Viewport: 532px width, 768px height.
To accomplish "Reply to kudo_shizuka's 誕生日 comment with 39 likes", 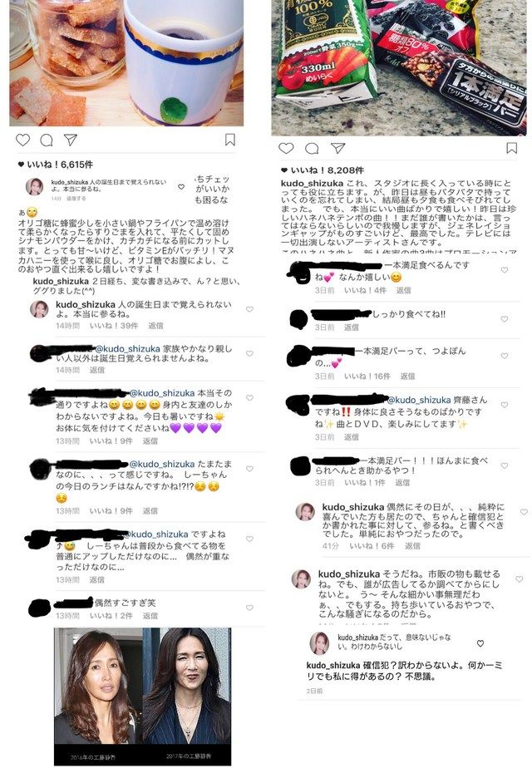I will pyautogui.click(x=155, y=326).
